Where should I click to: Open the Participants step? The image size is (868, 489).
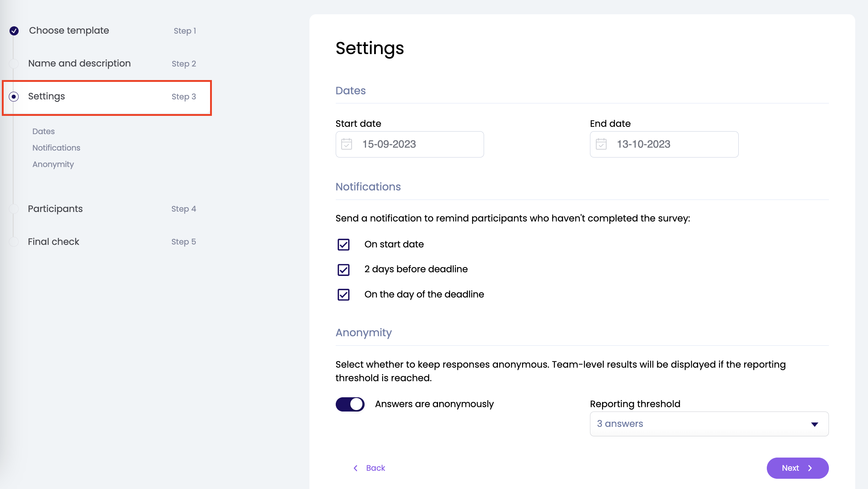[55, 209]
